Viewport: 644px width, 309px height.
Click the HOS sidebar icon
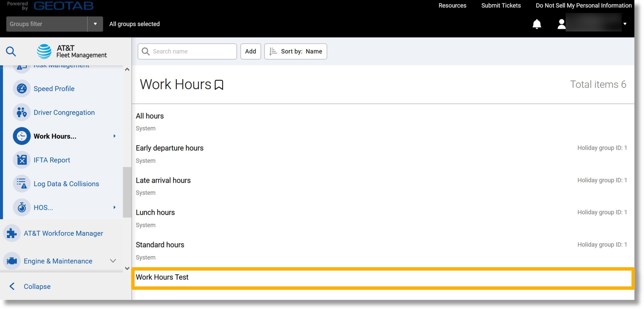pos(21,207)
